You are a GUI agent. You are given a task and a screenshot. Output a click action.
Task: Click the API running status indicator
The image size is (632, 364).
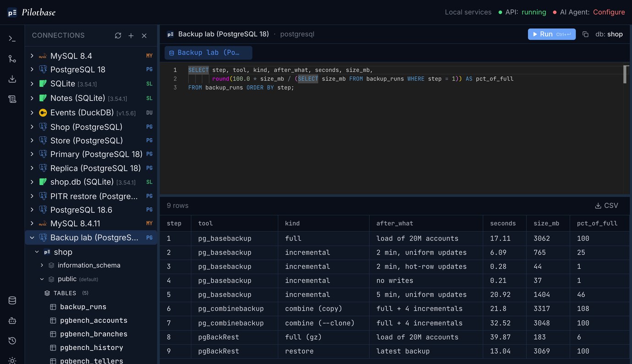522,12
